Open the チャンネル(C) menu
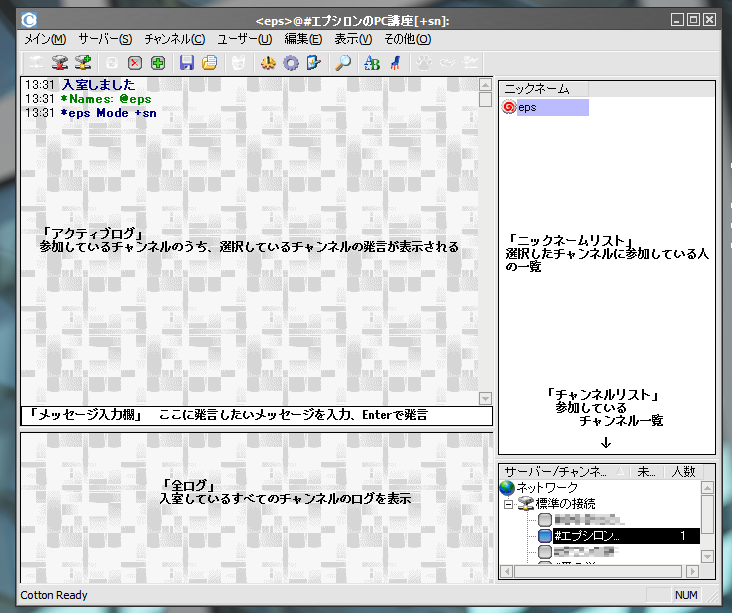Screen dimensions: 732x613 point(174,39)
